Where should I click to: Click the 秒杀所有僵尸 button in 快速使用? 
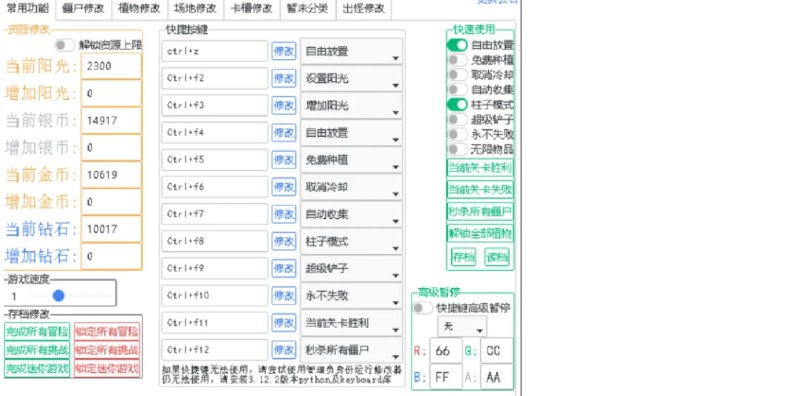(480, 211)
